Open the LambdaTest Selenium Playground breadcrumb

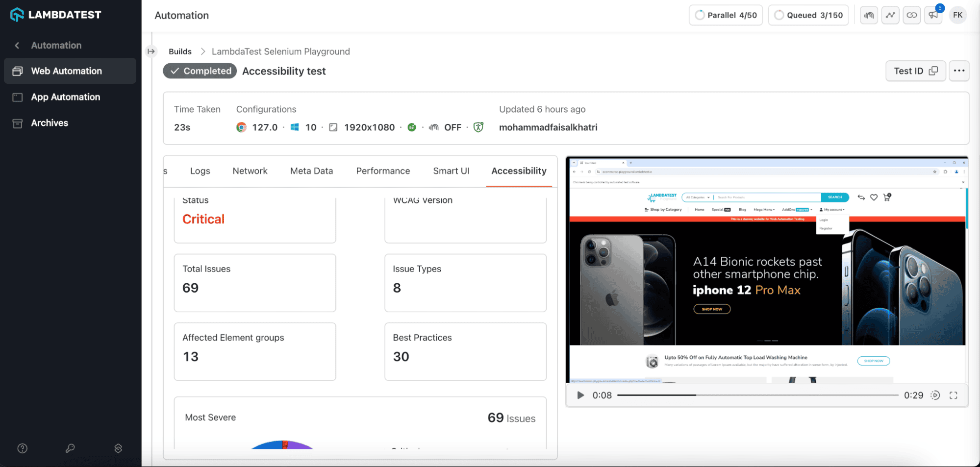click(x=281, y=51)
